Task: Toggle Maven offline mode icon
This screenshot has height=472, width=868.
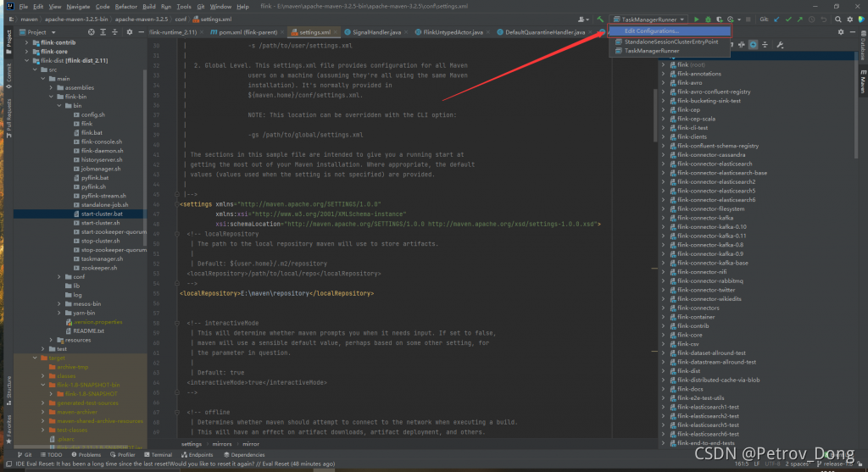Action: point(742,45)
